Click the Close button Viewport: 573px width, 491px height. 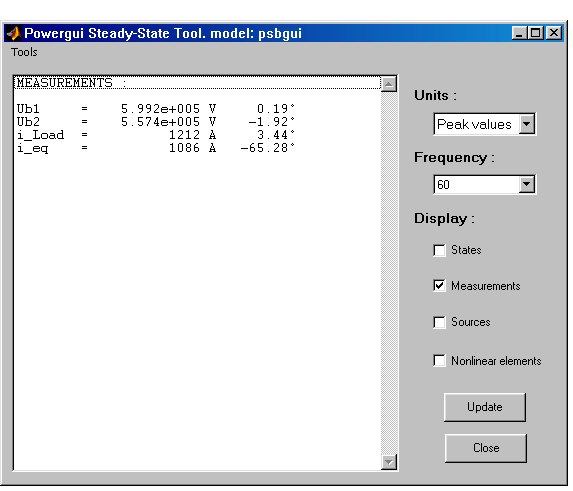point(486,448)
